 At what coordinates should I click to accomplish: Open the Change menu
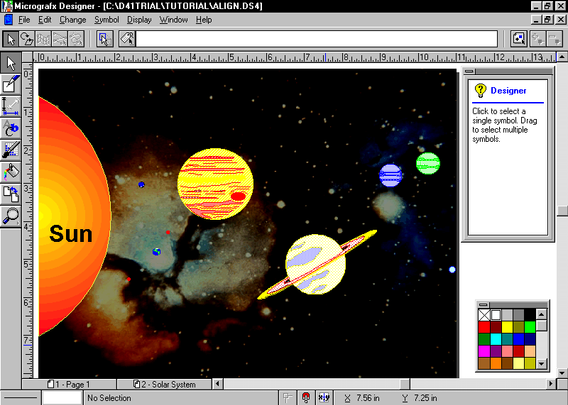tap(72, 20)
